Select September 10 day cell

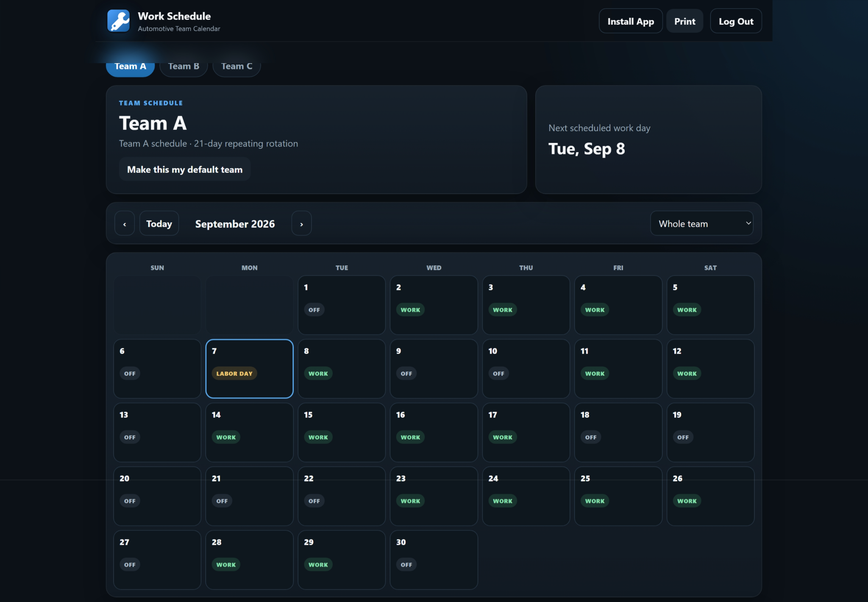pos(526,369)
